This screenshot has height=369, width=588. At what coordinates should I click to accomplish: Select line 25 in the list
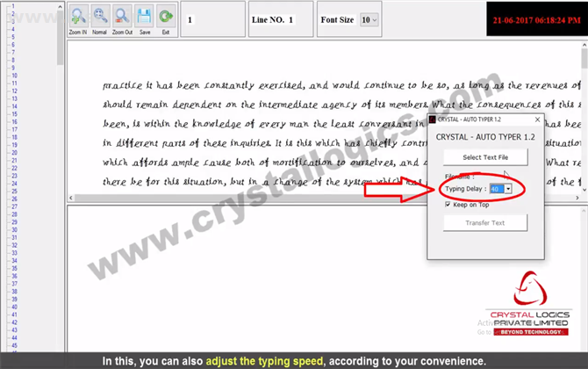pos(14,191)
